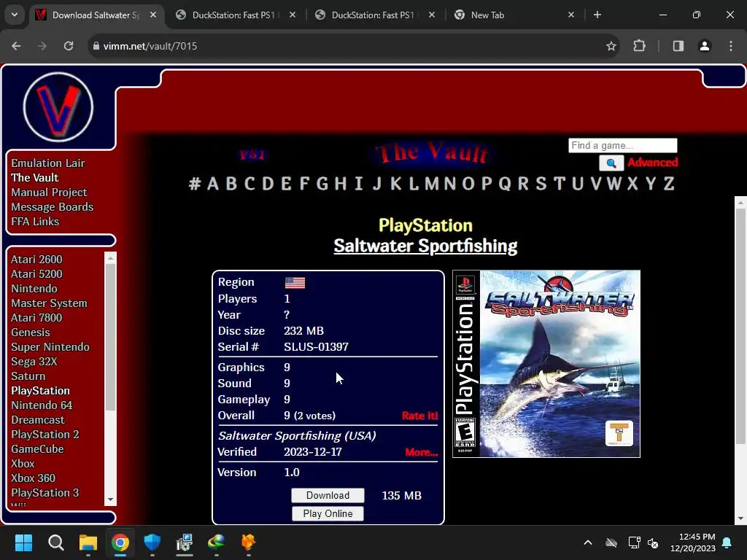
Task: Browse vault games starting with letter M
Action: [432, 183]
